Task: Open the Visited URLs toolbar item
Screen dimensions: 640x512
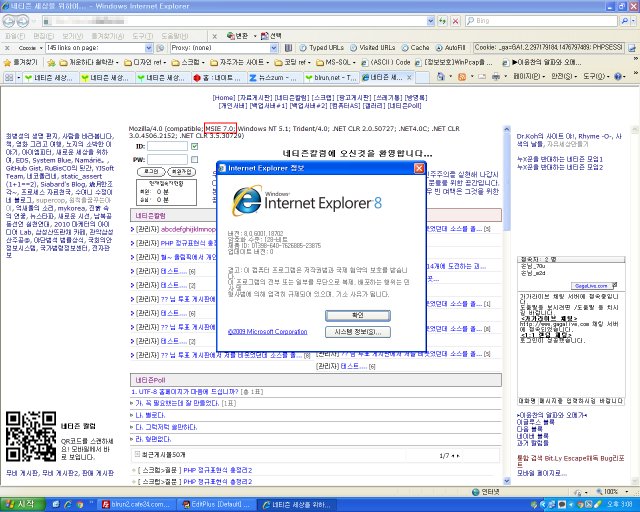Action: 372,48
